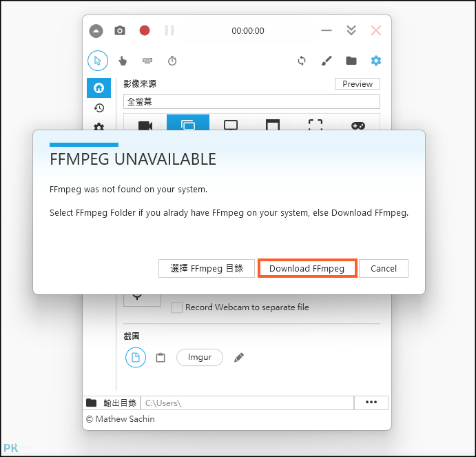Screen dimensions: 476x457
Task: Select the full screen source icon
Action: (188, 123)
